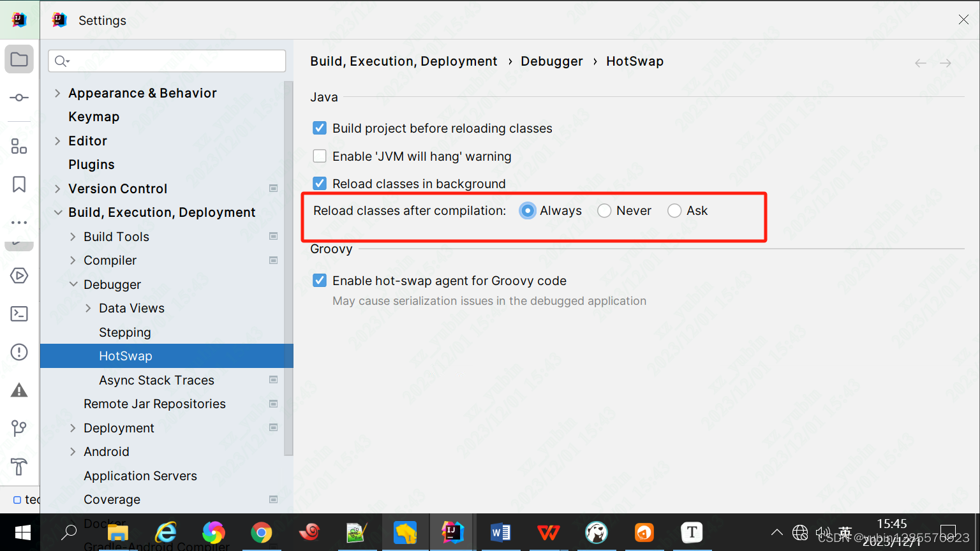Click the build hammer icon in the sidebar
Viewport: 980px width, 551px height.
19,466
